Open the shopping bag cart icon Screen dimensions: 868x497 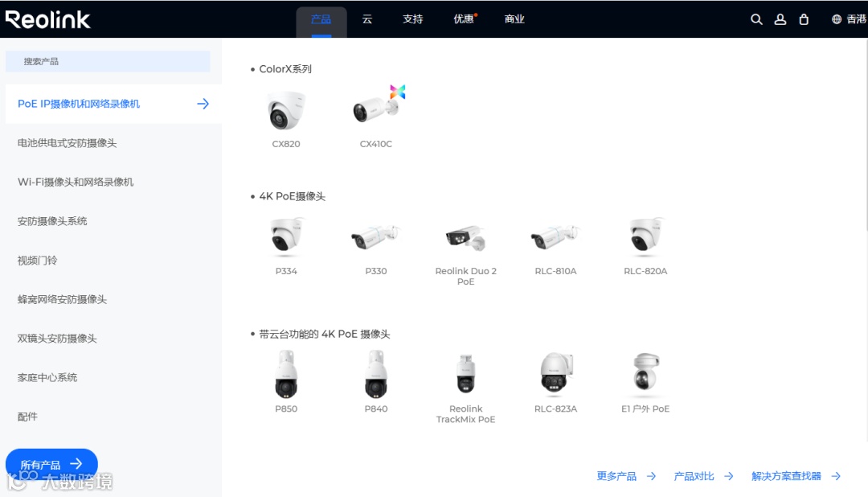[804, 19]
